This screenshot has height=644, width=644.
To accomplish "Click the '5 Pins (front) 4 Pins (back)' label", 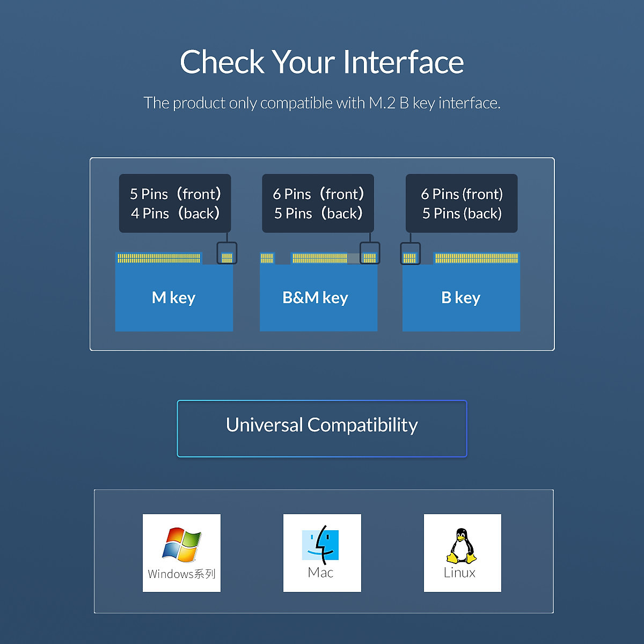I will click(x=175, y=203).
